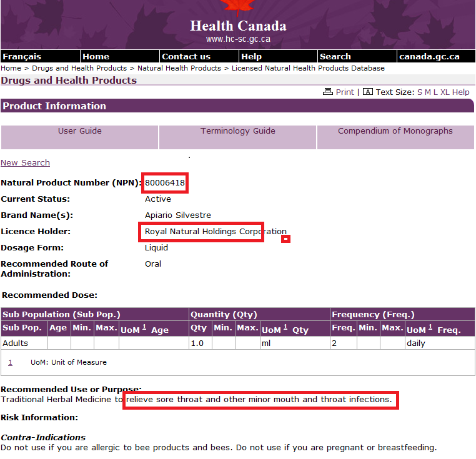The image size is (476, 459).
Task: Click Dosage Form value Liquid
Action: (x=156, y=248)
